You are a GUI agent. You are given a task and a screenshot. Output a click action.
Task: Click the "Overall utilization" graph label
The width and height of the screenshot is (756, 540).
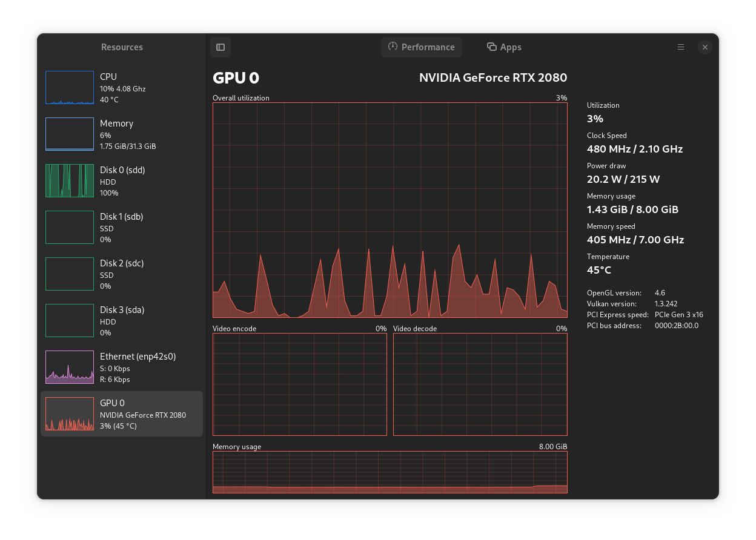pyautogui.click(x=241, y=98)
